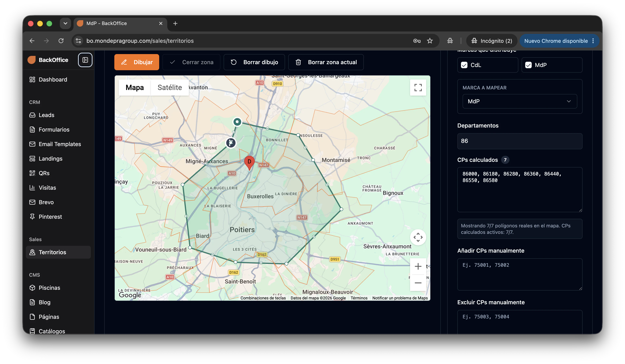Open the map camera pan control

pyautogui.click(x=418, y=237)
